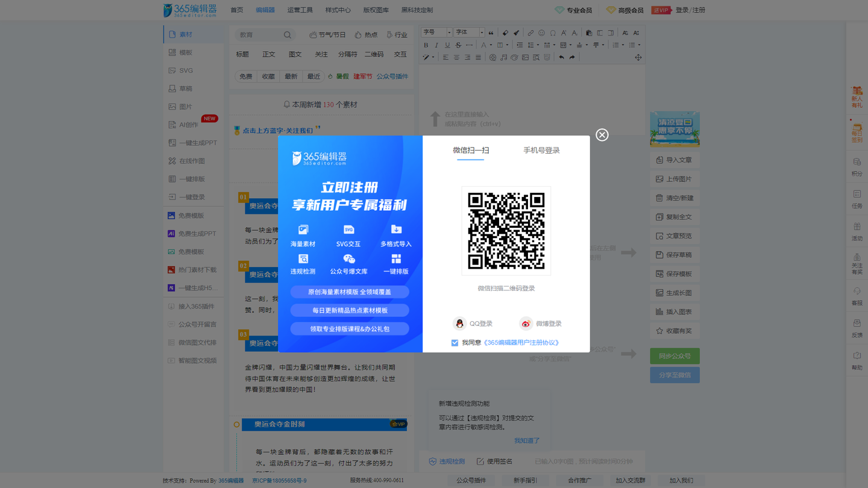Toggle Bold formatting in editor toolbar

tap(426, 45)
